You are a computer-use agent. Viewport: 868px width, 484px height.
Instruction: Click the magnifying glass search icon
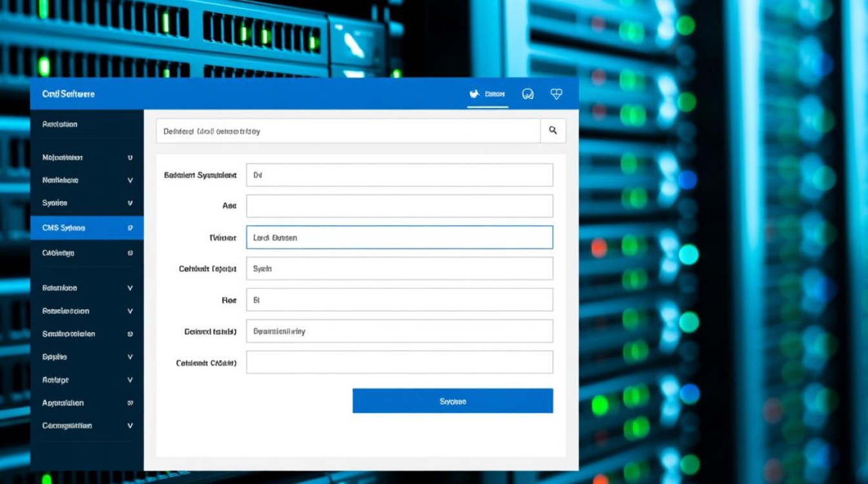[x=553, y=130]
